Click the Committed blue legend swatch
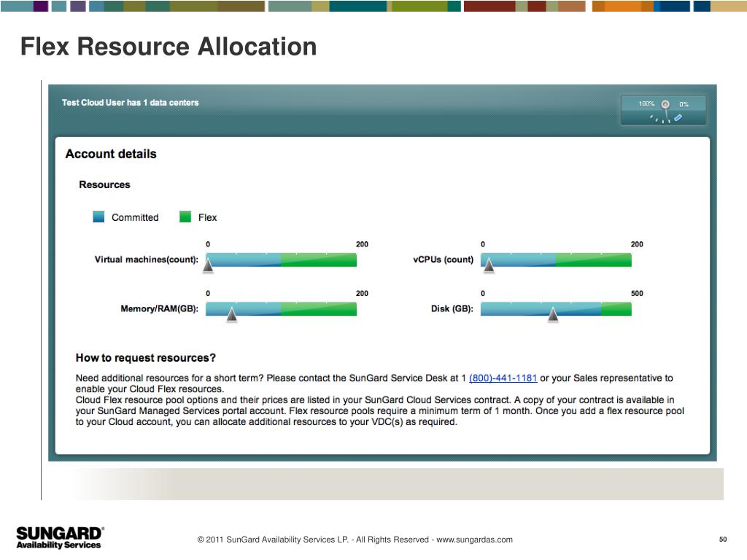This screenshot has width=747, height=560. click(x=98, y=217)
